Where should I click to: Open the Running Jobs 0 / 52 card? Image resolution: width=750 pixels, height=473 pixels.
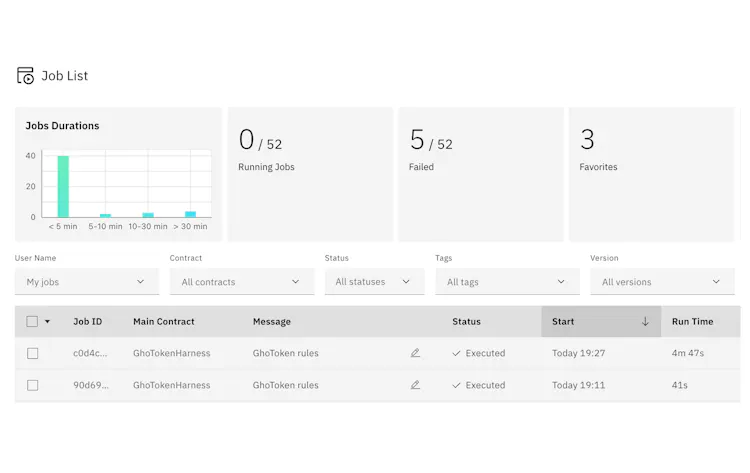coord(310,174)
